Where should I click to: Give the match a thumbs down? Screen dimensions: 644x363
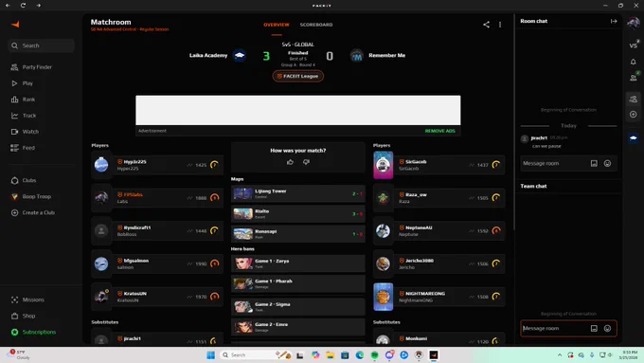tap(307, 162)
